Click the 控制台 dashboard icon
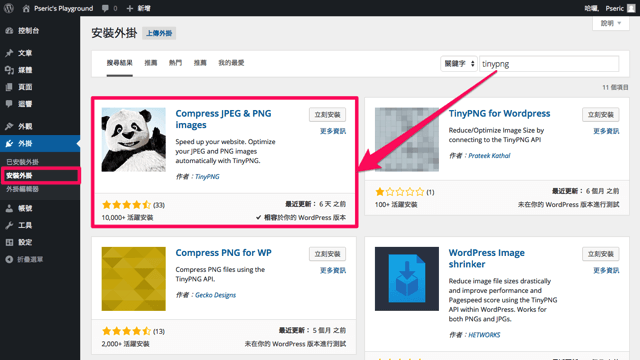 pyautogui.click(x=9, y=31)
